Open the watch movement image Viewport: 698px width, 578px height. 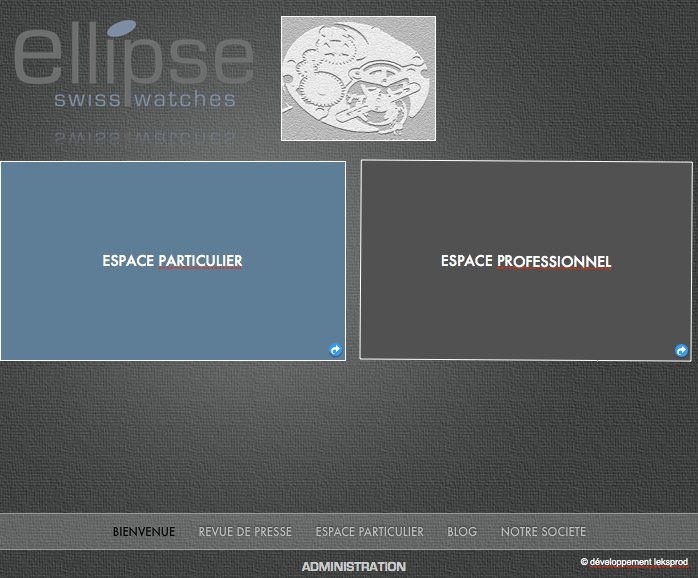[358, 78]
